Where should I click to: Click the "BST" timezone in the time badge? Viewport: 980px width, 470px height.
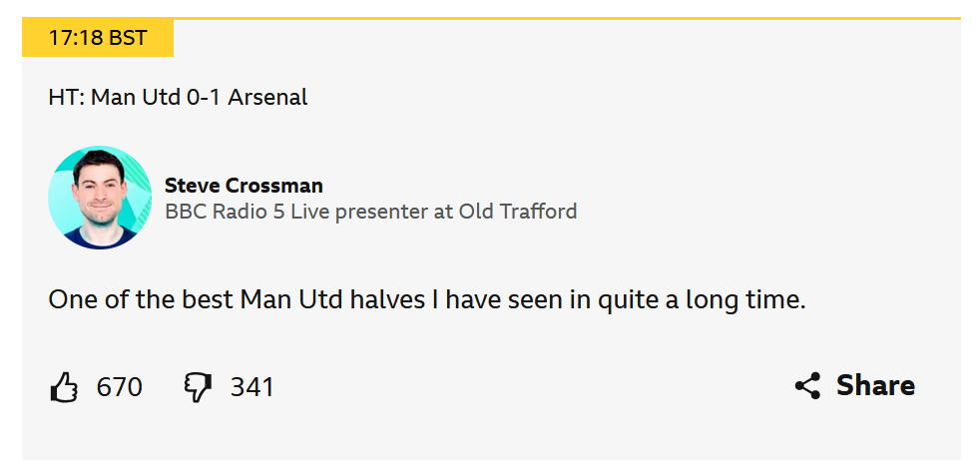click(127, 39)
